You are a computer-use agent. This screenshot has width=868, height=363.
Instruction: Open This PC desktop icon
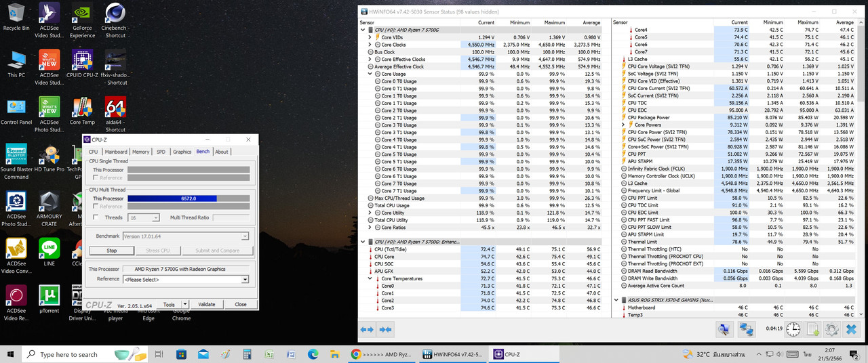(16, 64)
